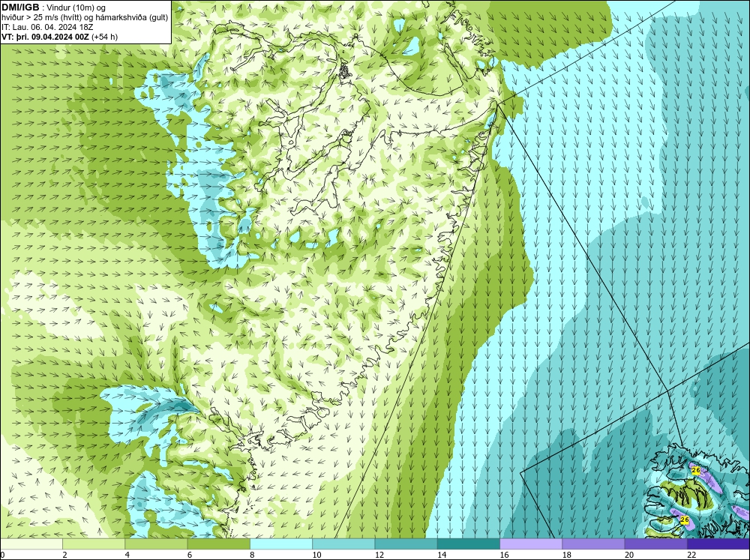
Task: Click the legend tick label "18"
Action: [566, 555]
